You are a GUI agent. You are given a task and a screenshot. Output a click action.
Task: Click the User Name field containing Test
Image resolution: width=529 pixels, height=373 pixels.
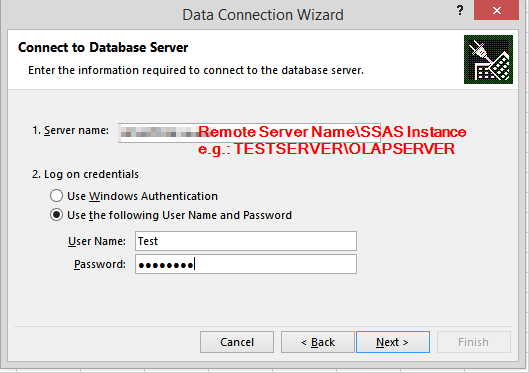click(246, 241)
